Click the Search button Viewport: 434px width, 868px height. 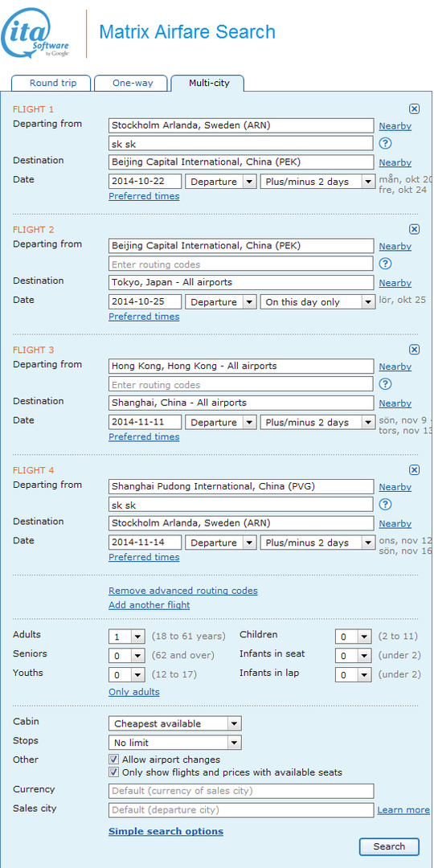[x=389, y=846]
